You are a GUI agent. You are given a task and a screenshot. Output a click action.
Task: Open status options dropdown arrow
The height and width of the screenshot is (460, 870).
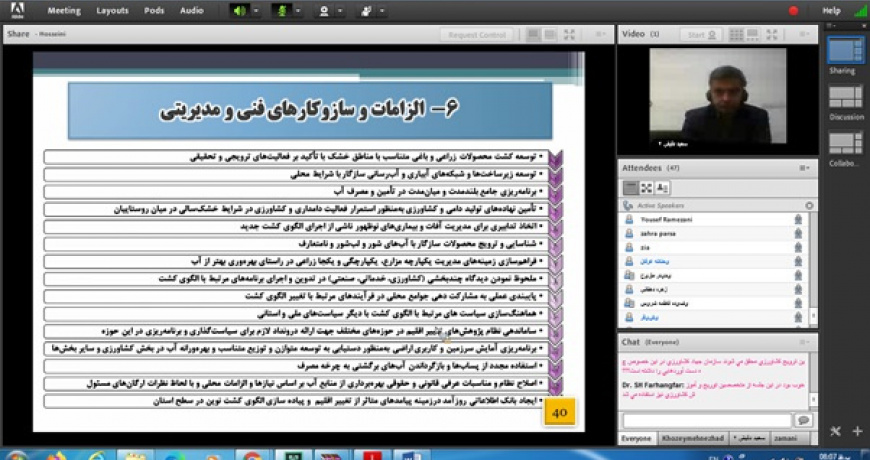click(x=382, y=11)
